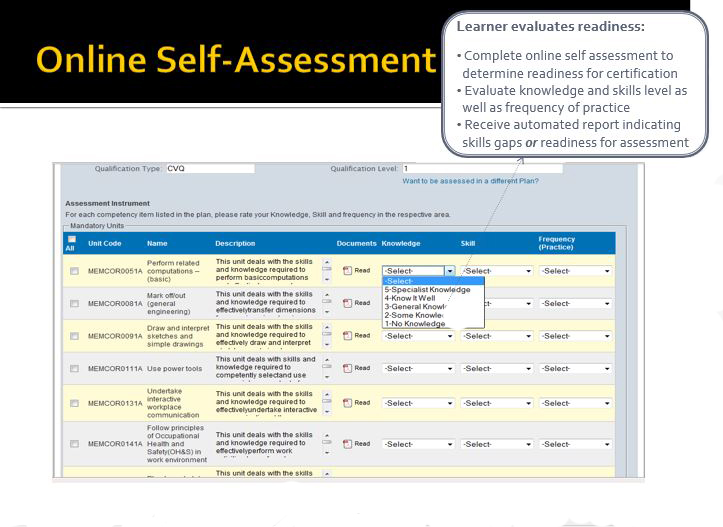Screen dimensions: 723x527
Task: Open Knowledge dropdown for MEMCOR0141A
Action: point(419,444)
